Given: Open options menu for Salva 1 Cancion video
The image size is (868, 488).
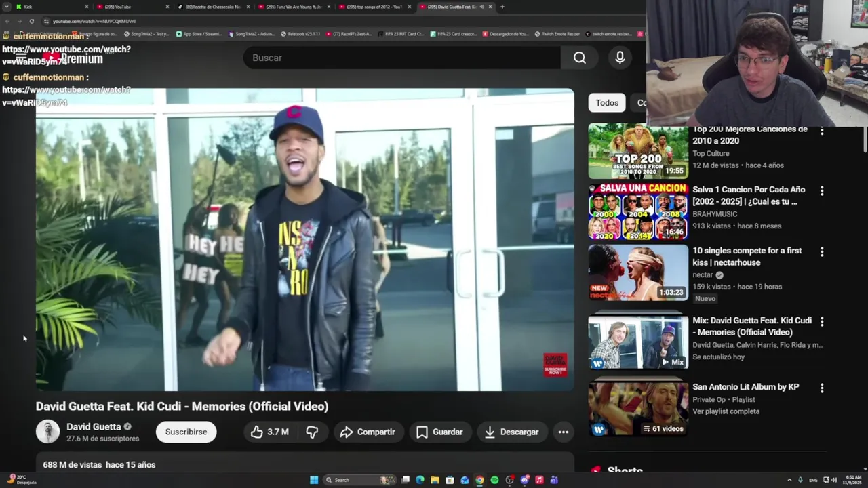Looking at the screenshot, I should tap(822, 191).
